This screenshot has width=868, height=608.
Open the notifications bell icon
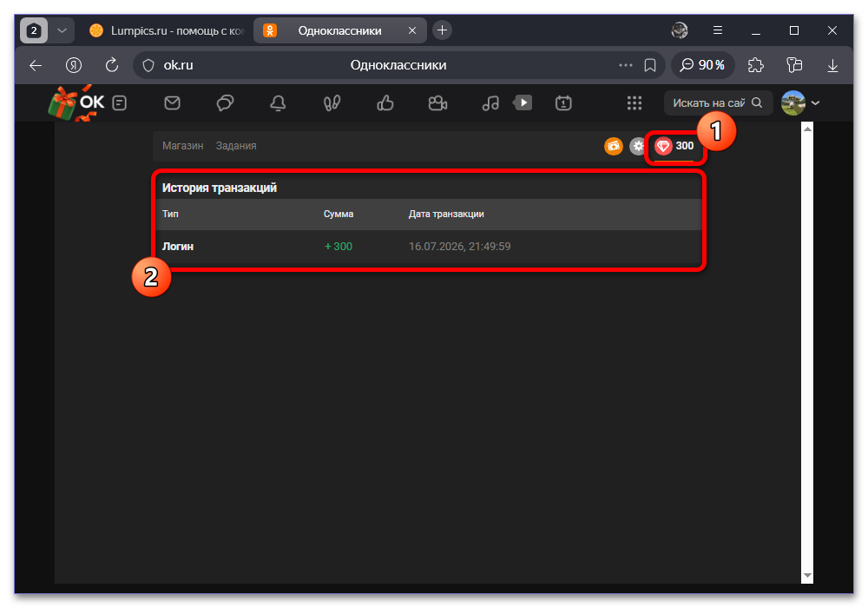278,103
